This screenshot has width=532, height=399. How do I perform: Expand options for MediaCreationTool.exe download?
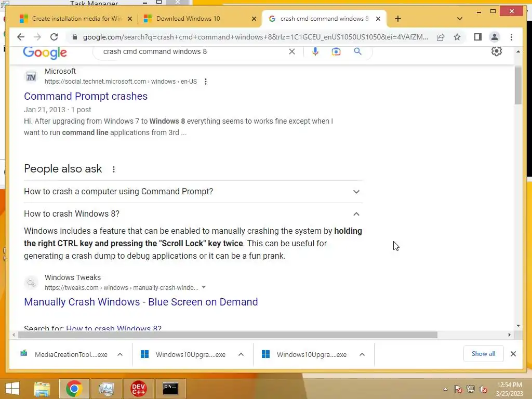coord(120,354)
